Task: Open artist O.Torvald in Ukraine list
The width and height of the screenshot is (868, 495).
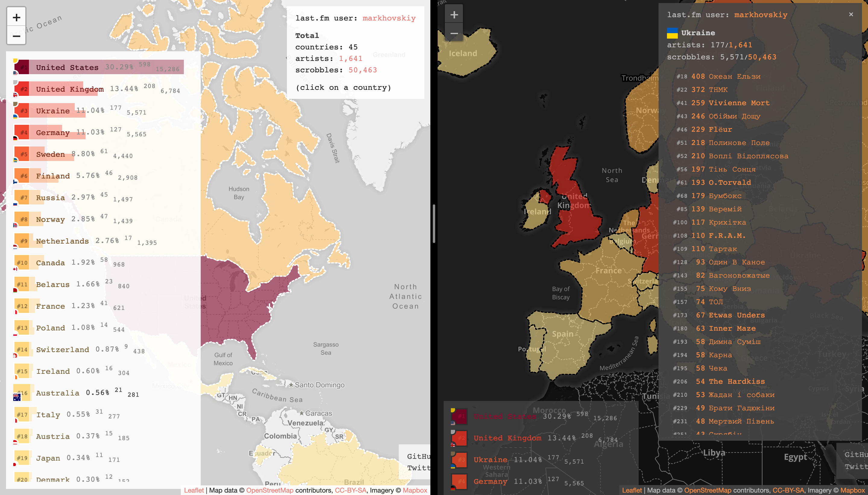Action: pyautogui.click(x=730, y=183)
